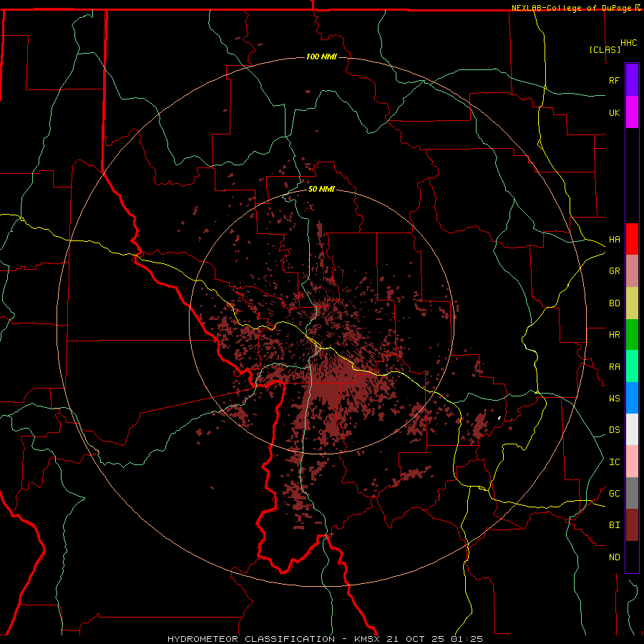644x644 pixels.
Task: Click the red HA color swatch
Action: tap(632, 239)
